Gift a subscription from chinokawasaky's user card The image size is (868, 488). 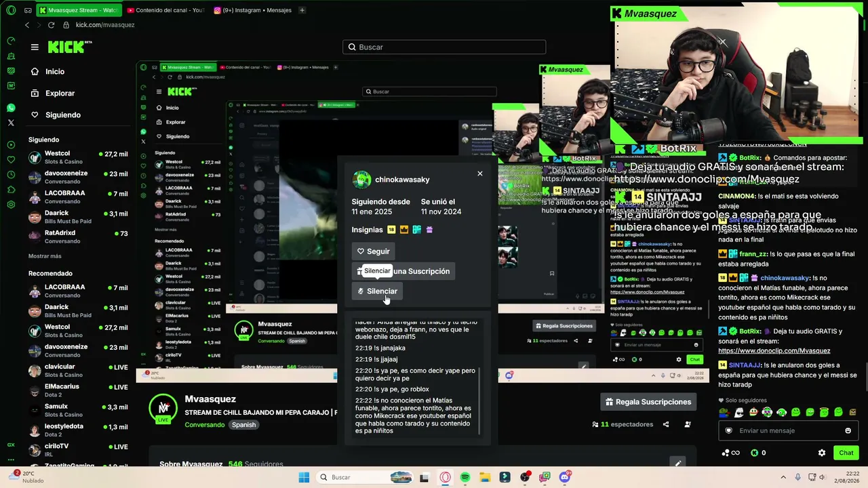click(404, 271)
